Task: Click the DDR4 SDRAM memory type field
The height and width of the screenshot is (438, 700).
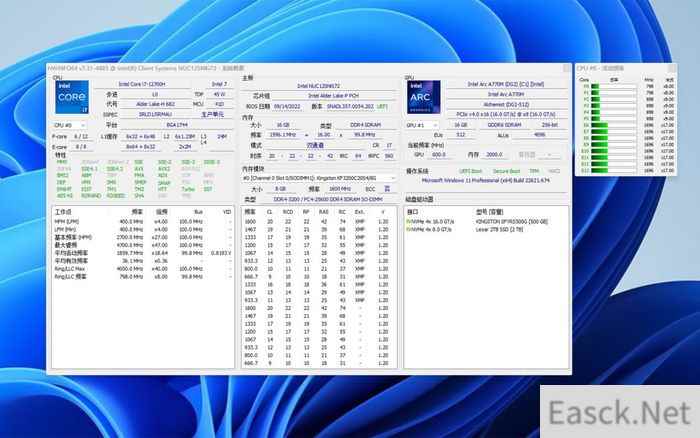Action: (x=366, y=125)
